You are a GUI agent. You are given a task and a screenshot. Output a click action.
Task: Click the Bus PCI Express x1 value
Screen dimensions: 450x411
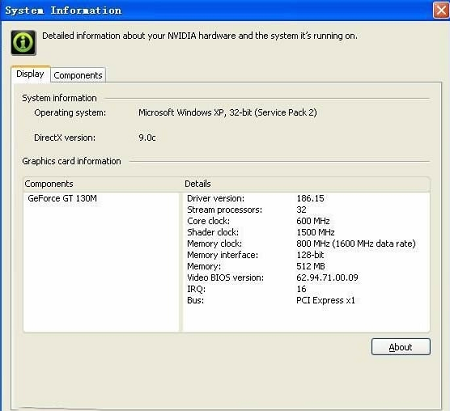pos(326,300)
